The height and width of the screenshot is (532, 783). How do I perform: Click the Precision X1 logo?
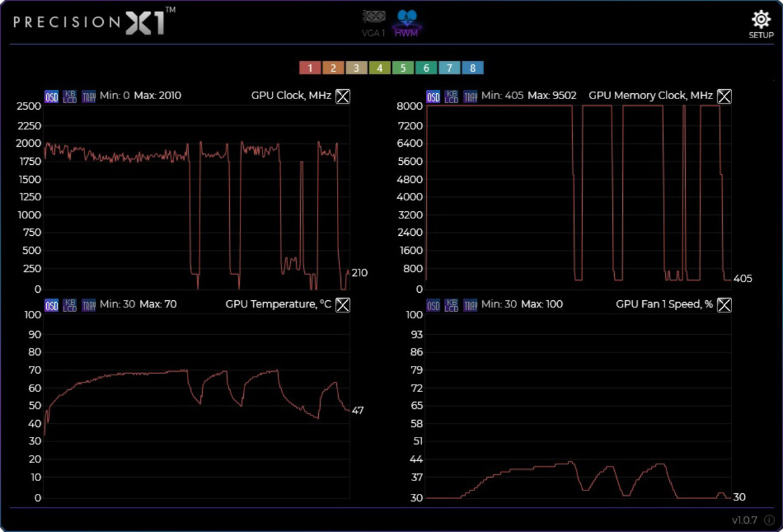pos(94,21)
